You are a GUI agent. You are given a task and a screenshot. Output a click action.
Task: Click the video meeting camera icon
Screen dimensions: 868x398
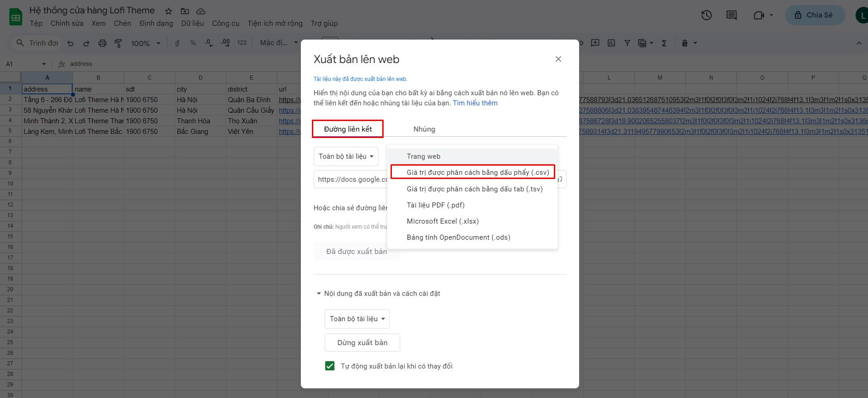pyautogui.click(x=759, y=15)
